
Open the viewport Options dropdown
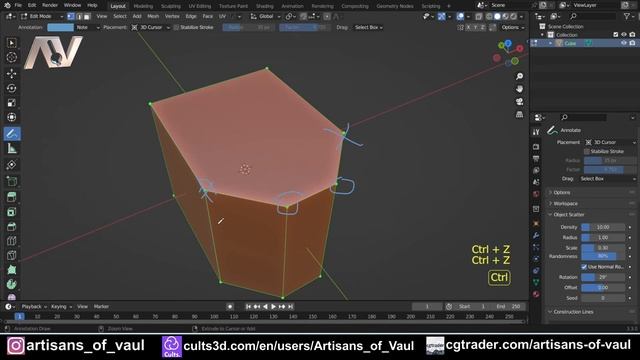coord(512,27)
